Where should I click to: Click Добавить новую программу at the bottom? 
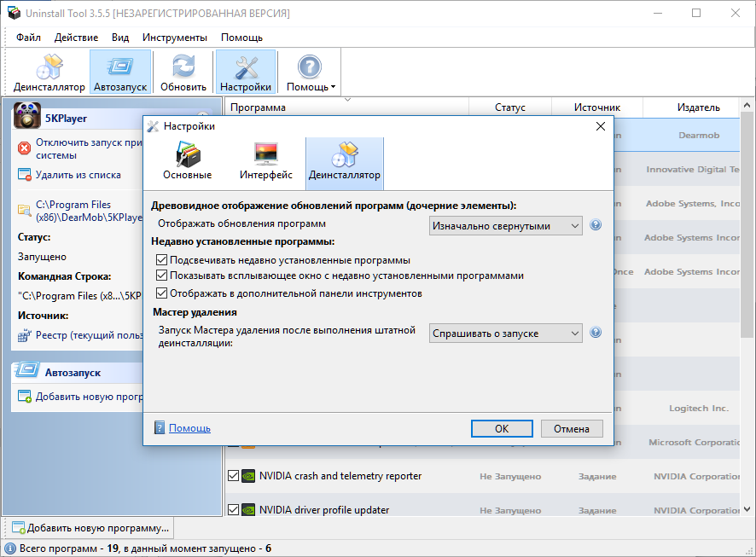[90, 527]
